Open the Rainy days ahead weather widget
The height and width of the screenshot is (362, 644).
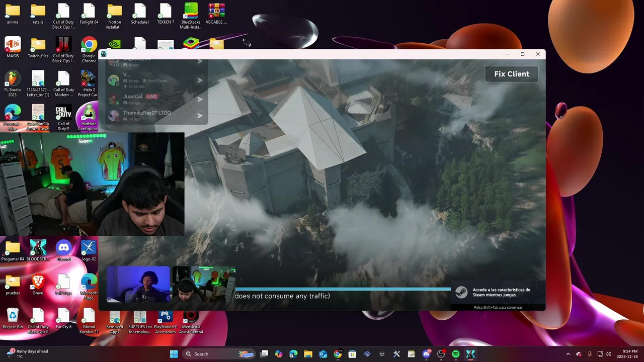point(28,354)
